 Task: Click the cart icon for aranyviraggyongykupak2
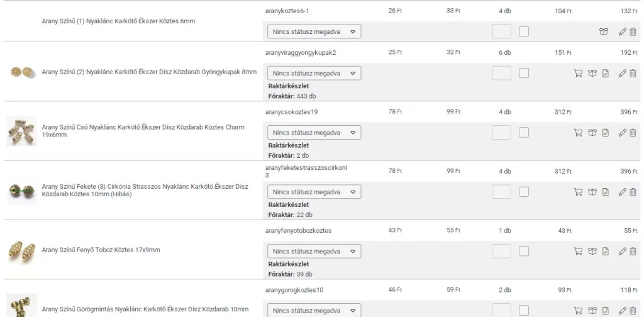click(x=578, y=74)
